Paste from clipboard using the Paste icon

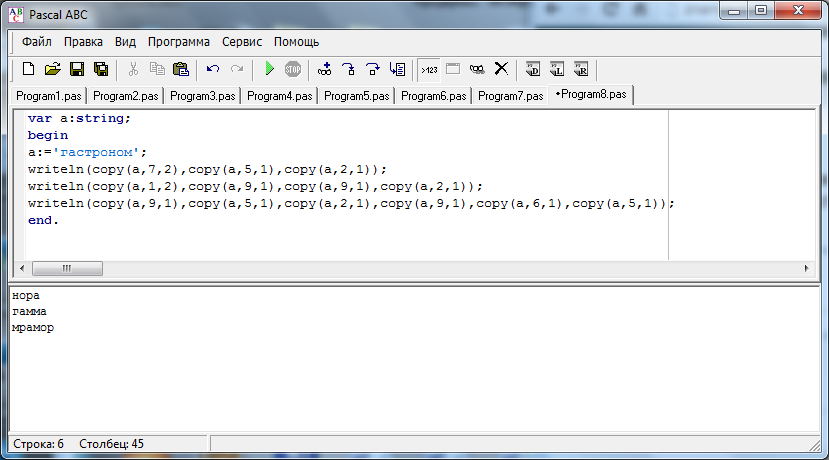(x=181, y=69)
